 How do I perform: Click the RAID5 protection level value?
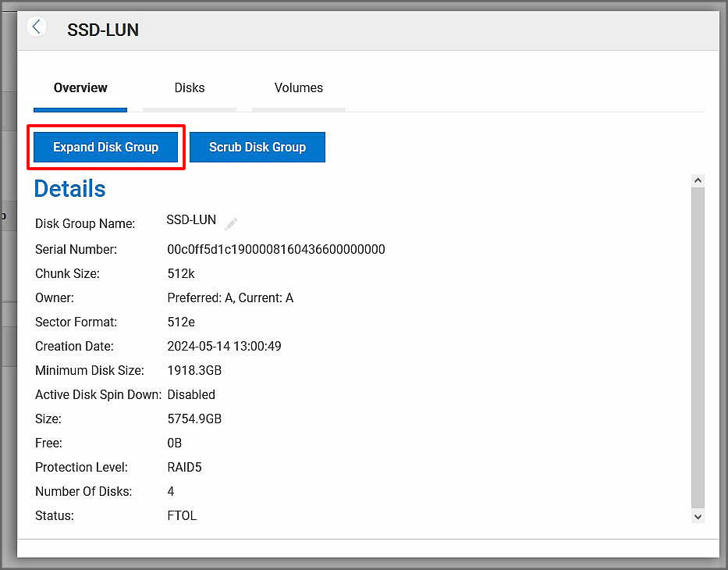click(184, 468)
